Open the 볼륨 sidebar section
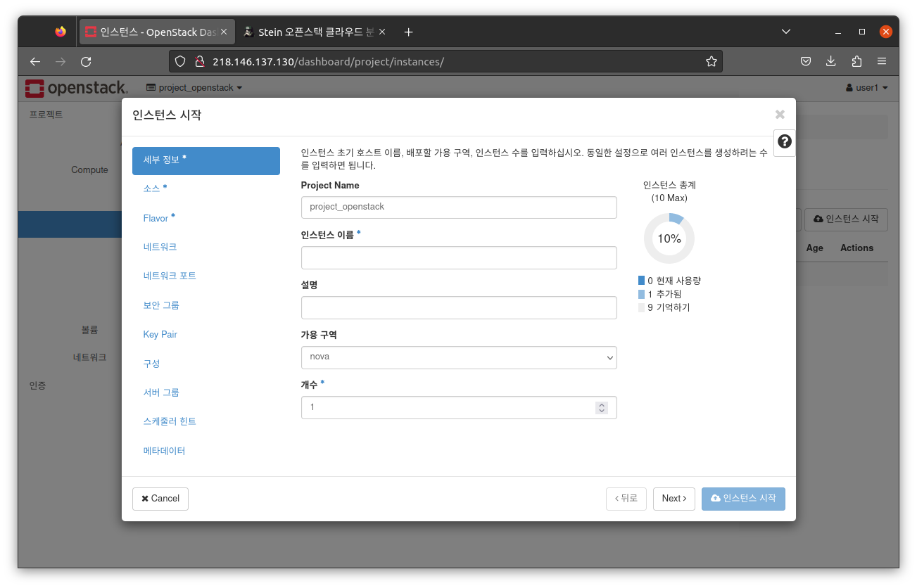The image size is (917, 588). pos(89,330)
